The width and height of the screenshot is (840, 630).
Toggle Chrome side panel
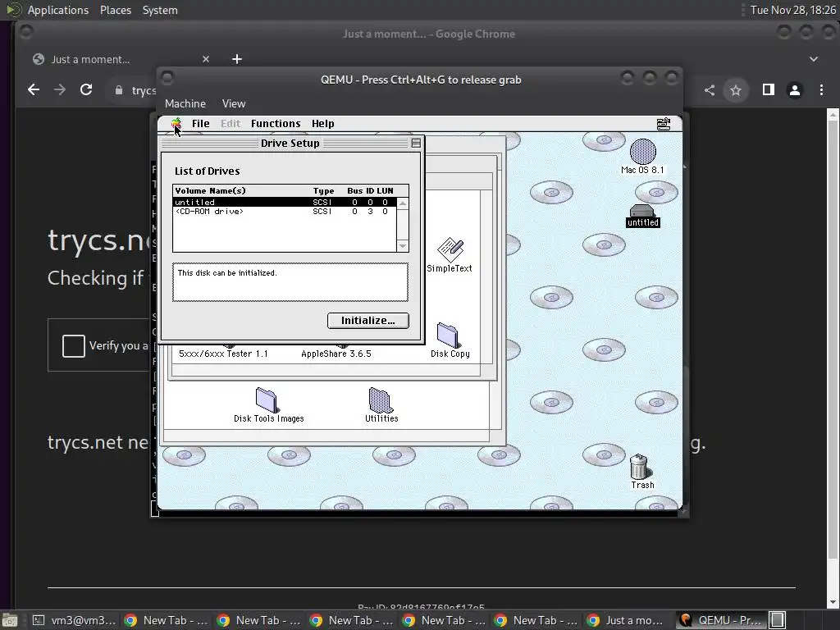point(768,90)
